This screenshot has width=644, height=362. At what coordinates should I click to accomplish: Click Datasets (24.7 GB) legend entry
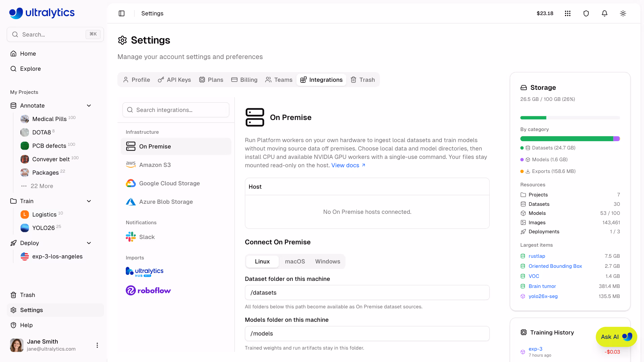(x=548, y=148)
